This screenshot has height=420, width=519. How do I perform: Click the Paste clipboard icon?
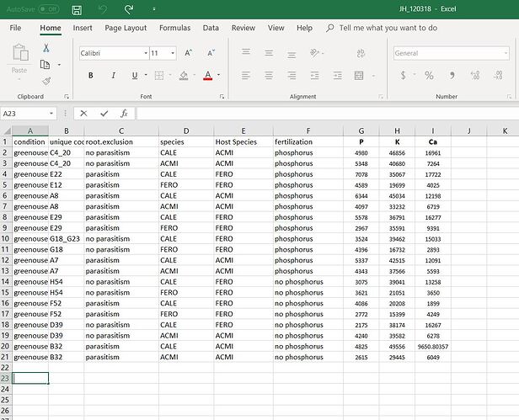(20, 53)
